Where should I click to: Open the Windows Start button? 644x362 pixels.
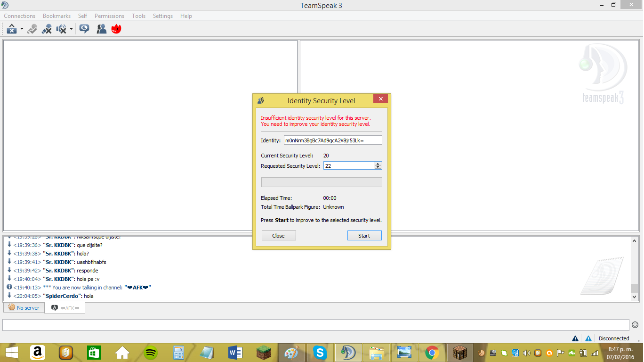[x=11, y=353]
